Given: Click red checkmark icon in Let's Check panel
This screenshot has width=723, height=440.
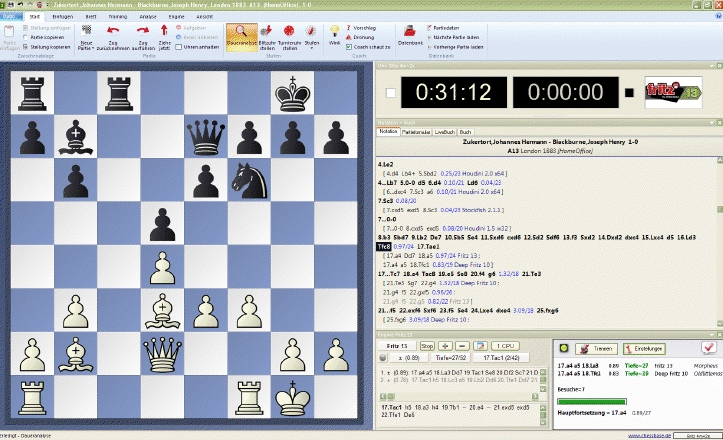Looking at the screenshot, I should (x=709, y=347).
